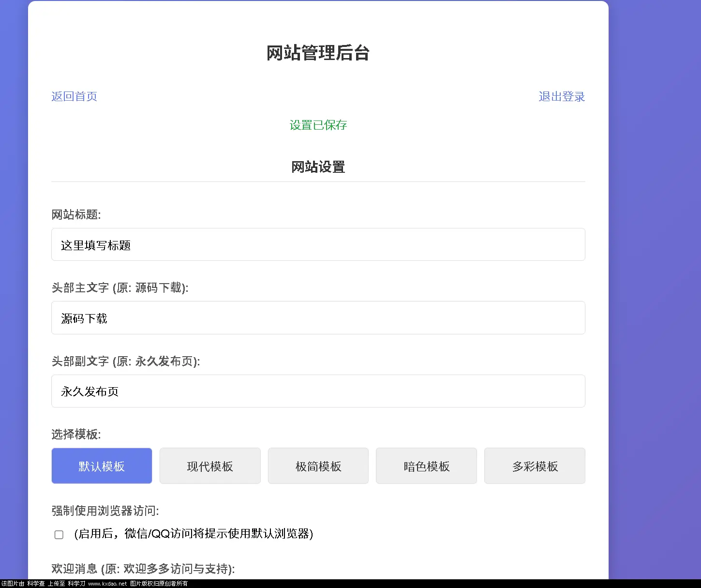This screenshot has width=701, height=588.
Task: Click inside the 源码下载 text box
Action: [x=318, y=318]
